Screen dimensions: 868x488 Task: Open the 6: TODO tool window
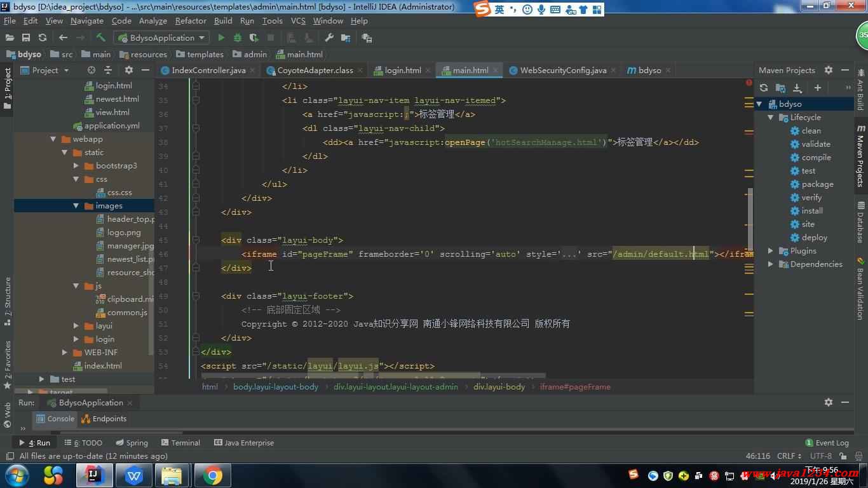83,443
